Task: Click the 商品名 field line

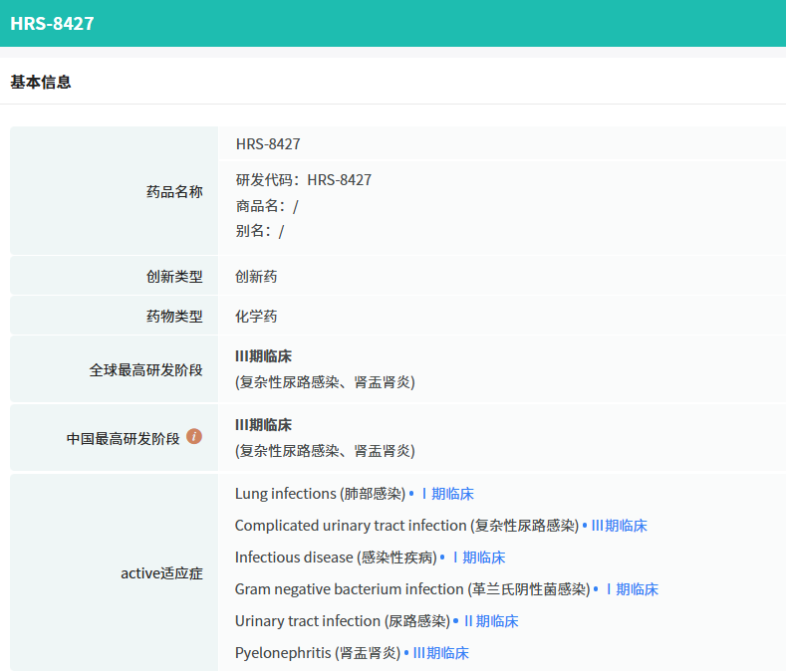Action: pyautogui.click(x=267, y=206)
